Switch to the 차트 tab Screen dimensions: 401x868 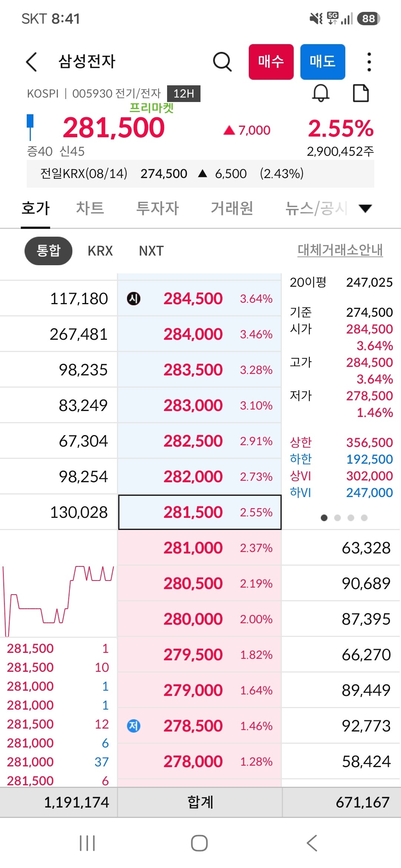coord(90,208)
